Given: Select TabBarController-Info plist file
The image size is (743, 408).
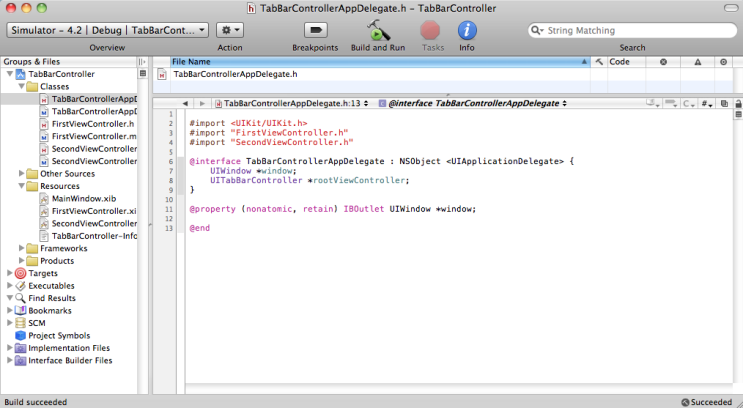Looking at the screenshot, I should [x=94, y=236].
